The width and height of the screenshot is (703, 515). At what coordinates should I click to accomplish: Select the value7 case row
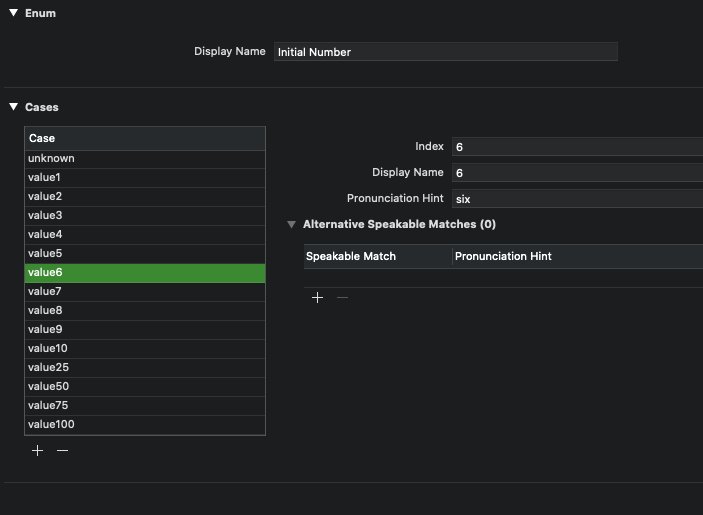145,292
